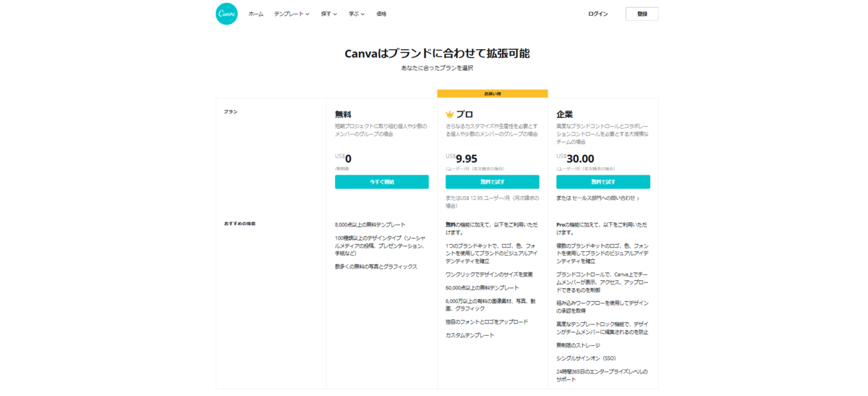Expand the 学ぶ dropdown menu
The image size is (868, 396).
click(357, 14)
